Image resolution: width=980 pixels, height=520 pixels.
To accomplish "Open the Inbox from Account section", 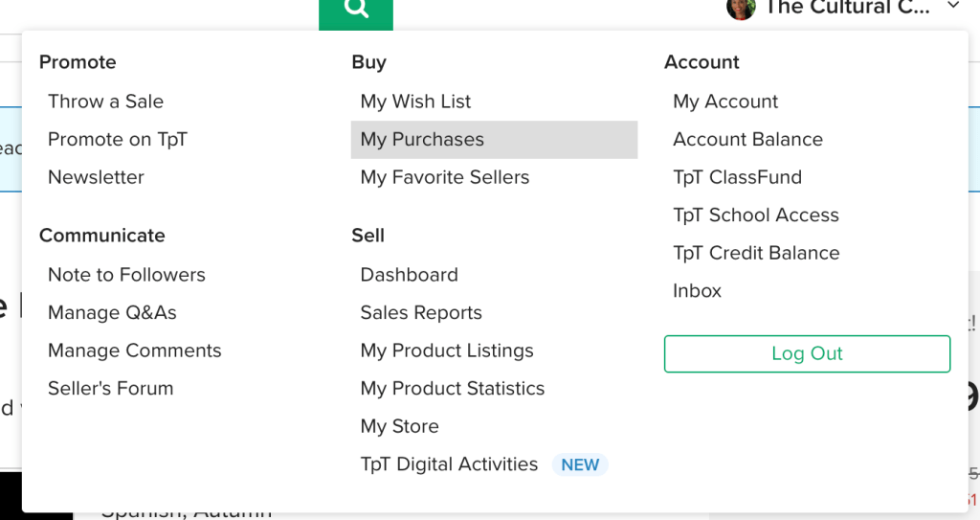I will (697, 291).
